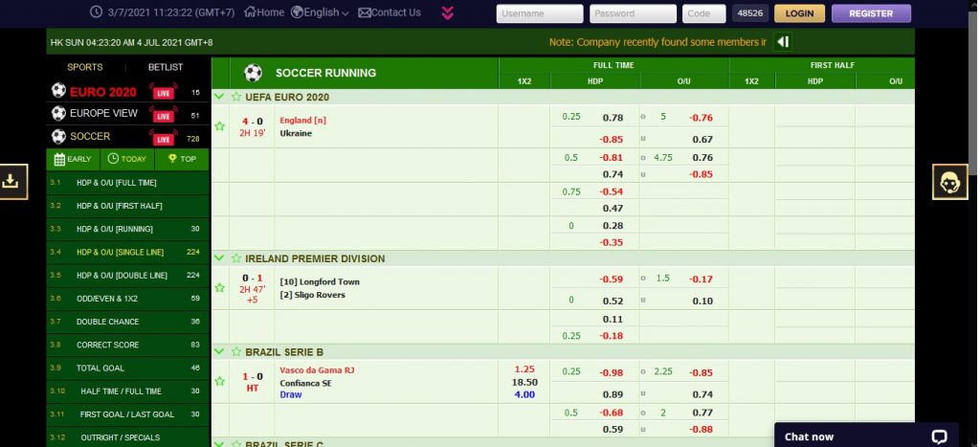Collapse the UEFA EURO 2020 section

pos(219,97)
